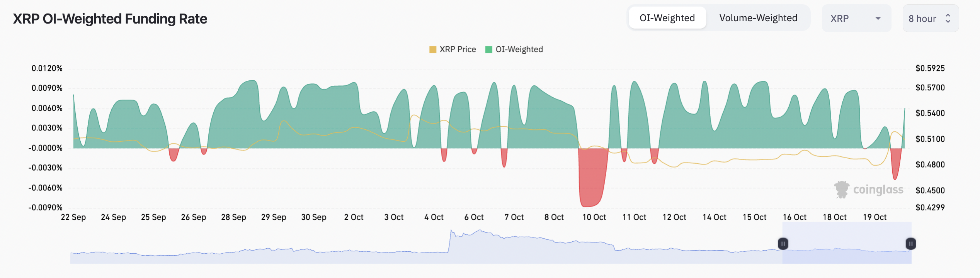The height and width of the screenshot is (278, 980).
Task: Click the 8 hour up-down stepper arrows
Action: coord(948,18)
